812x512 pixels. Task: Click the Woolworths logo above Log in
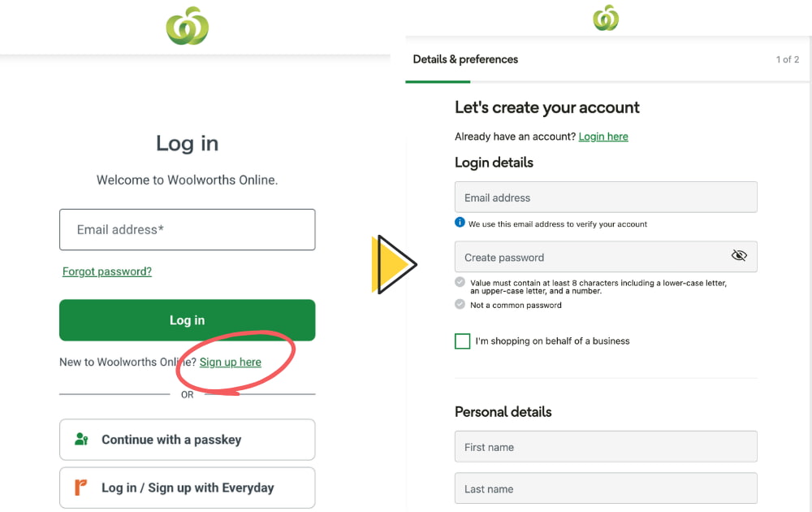click(x=188, y=25)
